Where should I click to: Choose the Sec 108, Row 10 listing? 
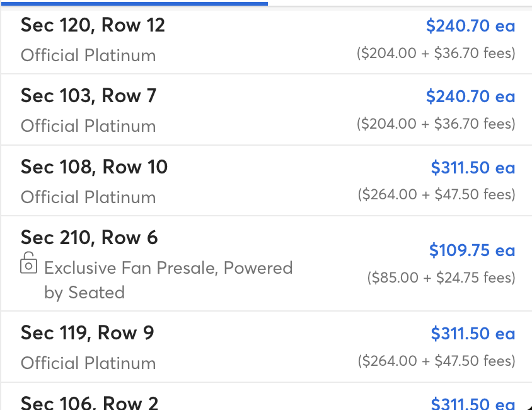tap(267, 180)
